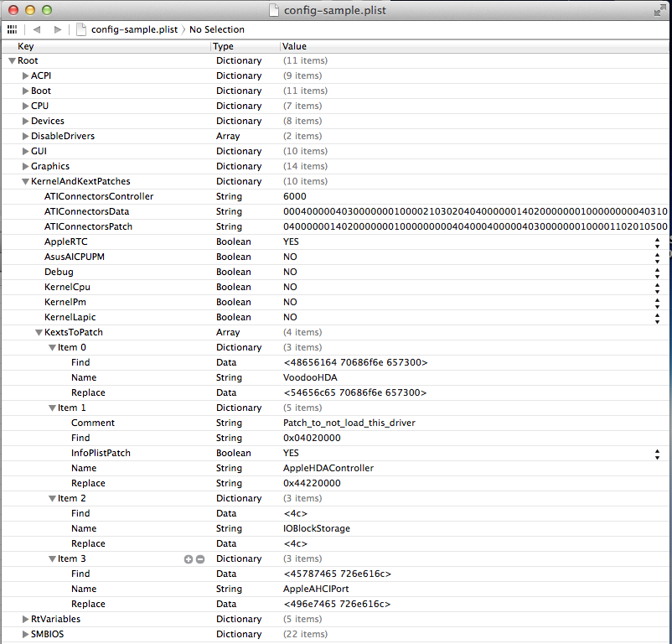The height and width of the screenshot is (644, 672).
Task: Click config-sample.plist in the path bar
Action: click(x=134, y=29)
